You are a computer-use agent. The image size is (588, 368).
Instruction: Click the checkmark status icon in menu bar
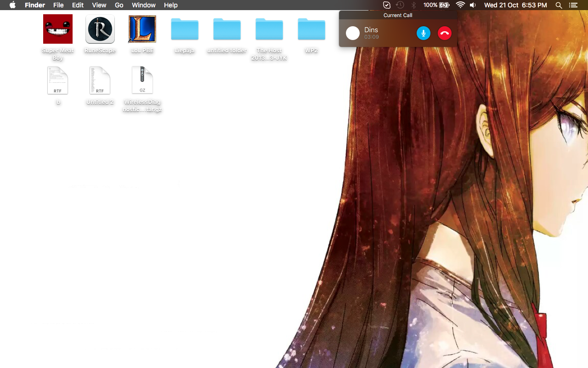point(387,5)
